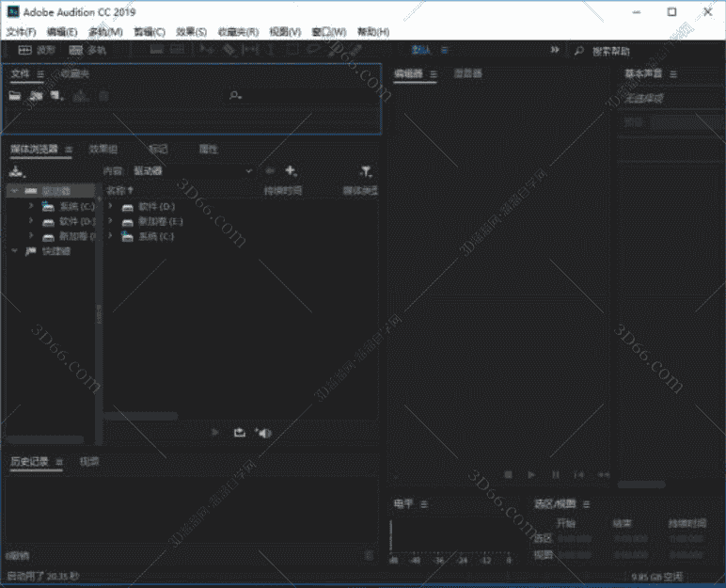Open the 帮助(H) menu
Viewport: 726px width, 588px height.
coord(373,31)
